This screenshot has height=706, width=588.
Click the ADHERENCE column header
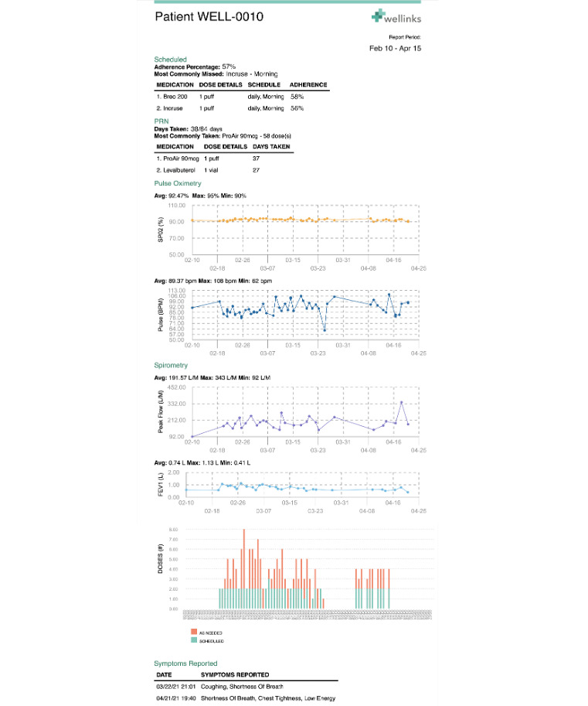[x=308, y=84]
